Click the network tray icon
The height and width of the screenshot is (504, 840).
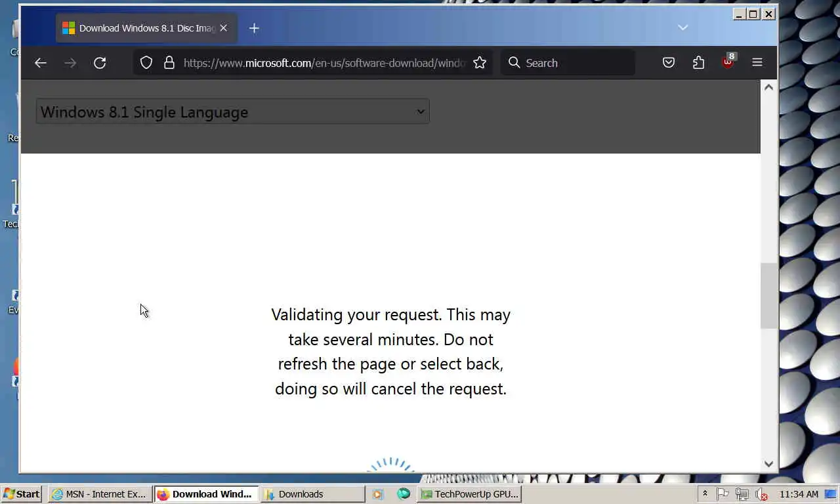point(742,494)
